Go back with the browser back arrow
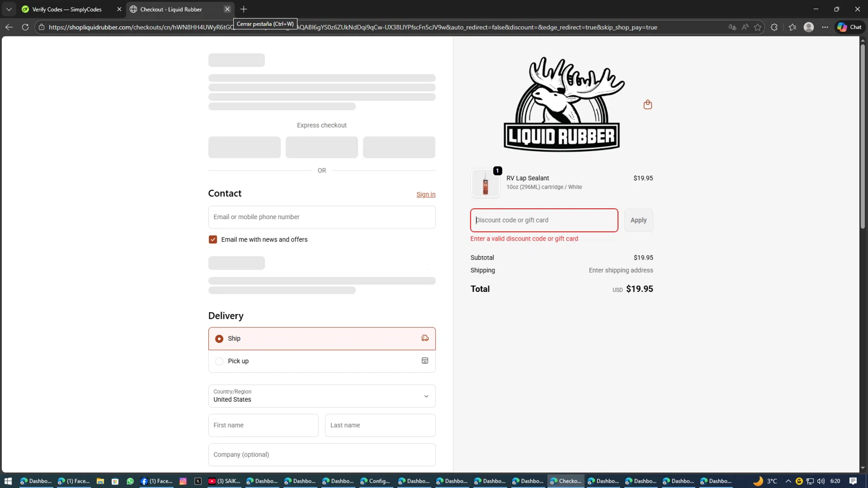Image resolution: width=868 pixels, height=488 pixels. point(9,27)
